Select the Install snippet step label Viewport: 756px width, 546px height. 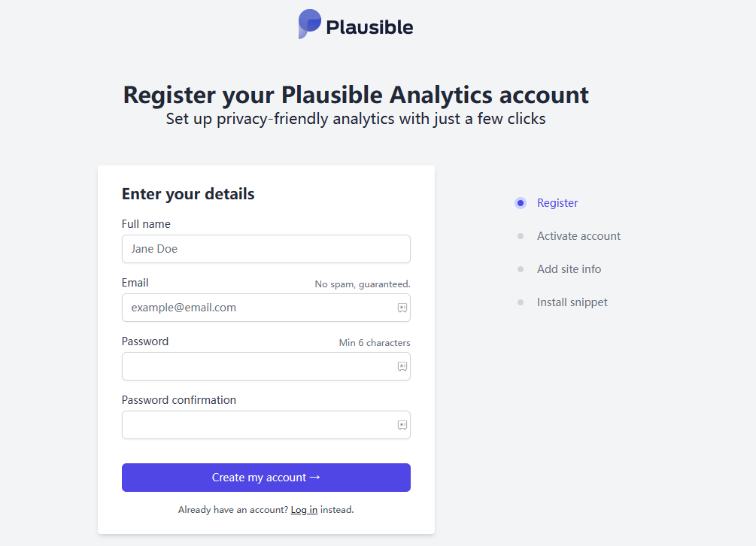pos(572,302)
